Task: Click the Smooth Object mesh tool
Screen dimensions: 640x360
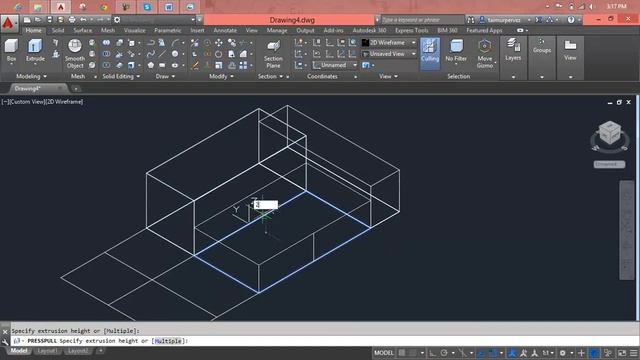Action: coord(75,53)
